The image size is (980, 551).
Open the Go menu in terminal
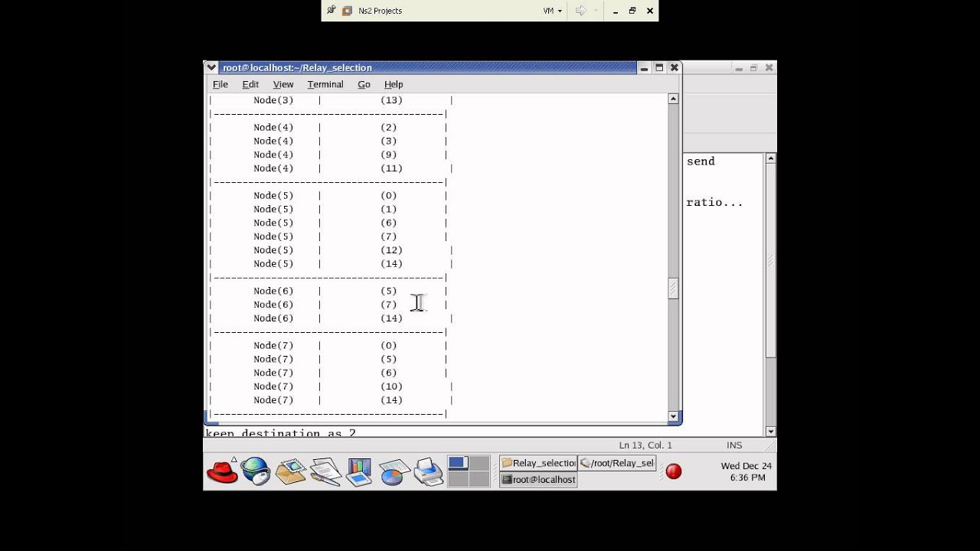pos(364,84)
